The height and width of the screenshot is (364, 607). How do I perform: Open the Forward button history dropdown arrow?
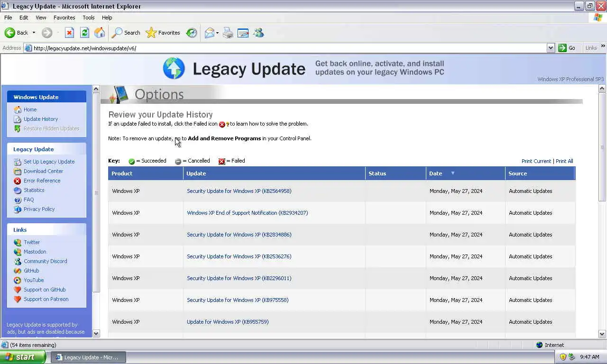click(58, 33)
